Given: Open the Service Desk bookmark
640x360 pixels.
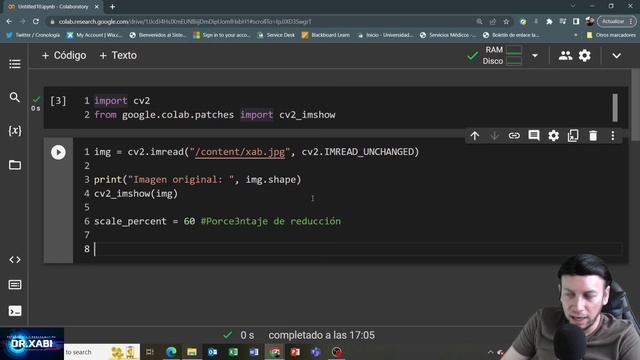Looking at the screenshot, I should [276, 35].
